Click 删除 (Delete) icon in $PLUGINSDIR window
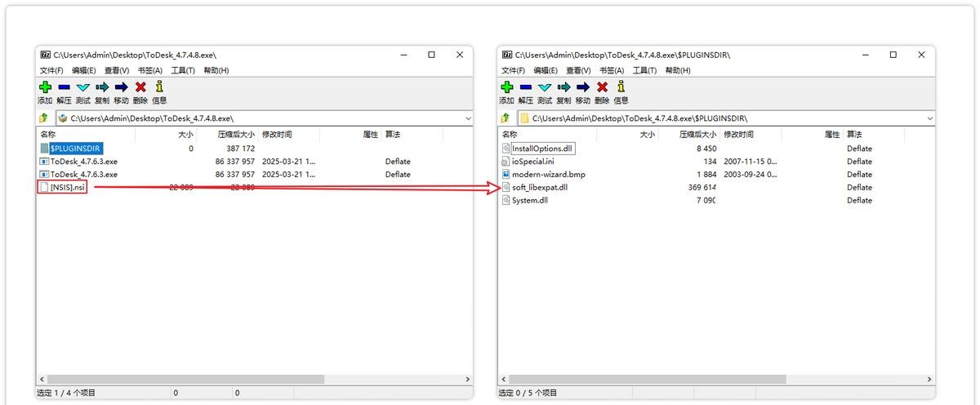980x405 pixels. point(602,87)
